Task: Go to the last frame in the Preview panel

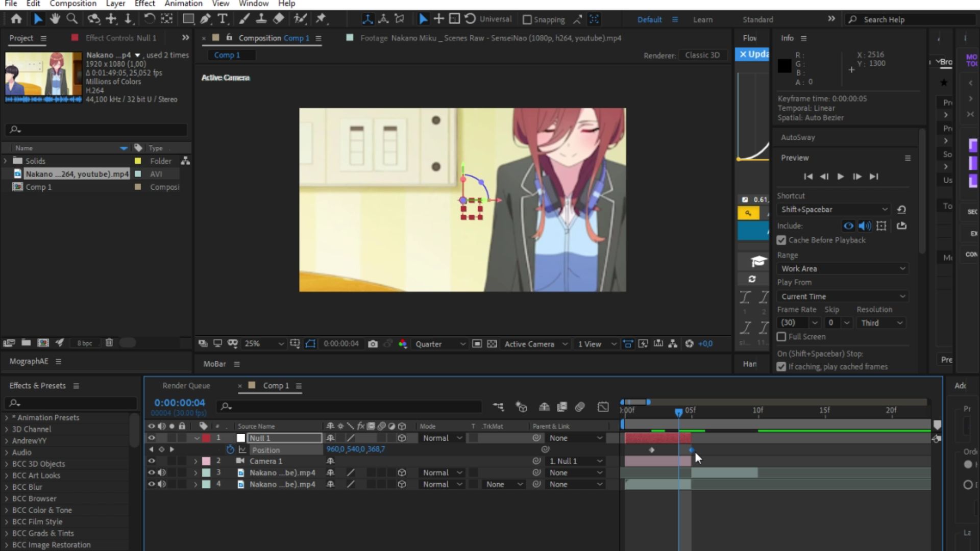Action: coord(874,177)
